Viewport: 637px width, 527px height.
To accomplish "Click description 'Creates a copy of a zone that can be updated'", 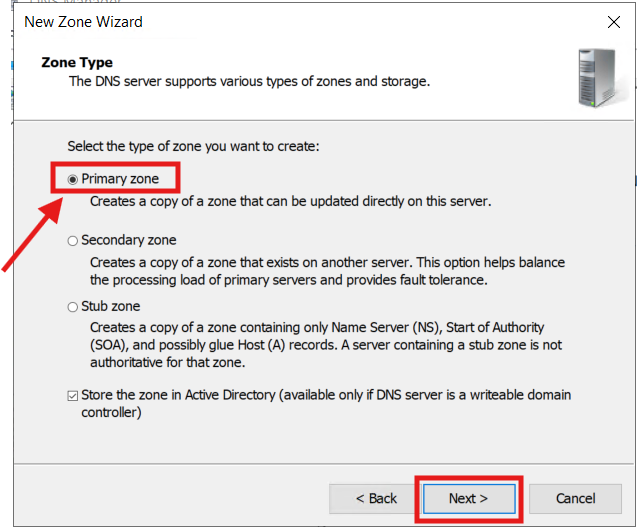I will [x=290, y=202].
